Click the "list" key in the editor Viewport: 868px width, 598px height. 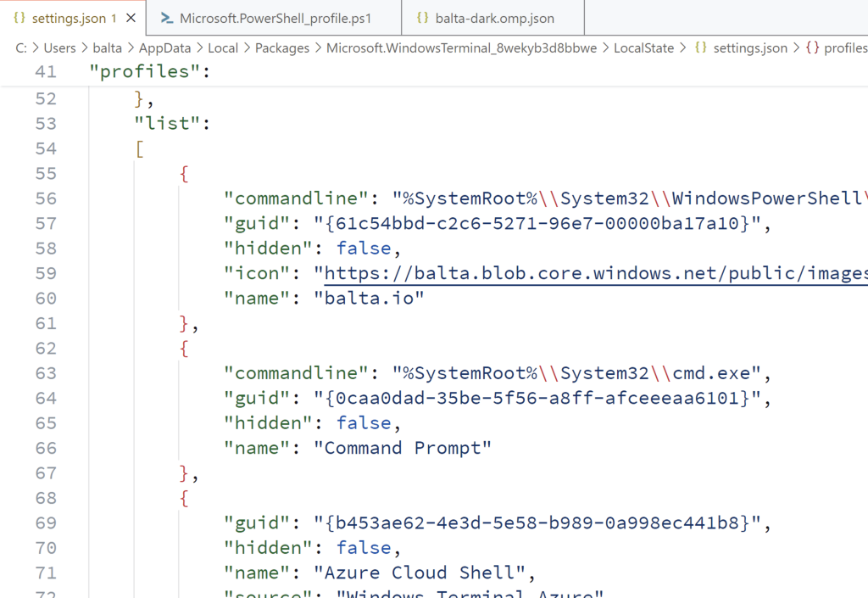point(167,124)
